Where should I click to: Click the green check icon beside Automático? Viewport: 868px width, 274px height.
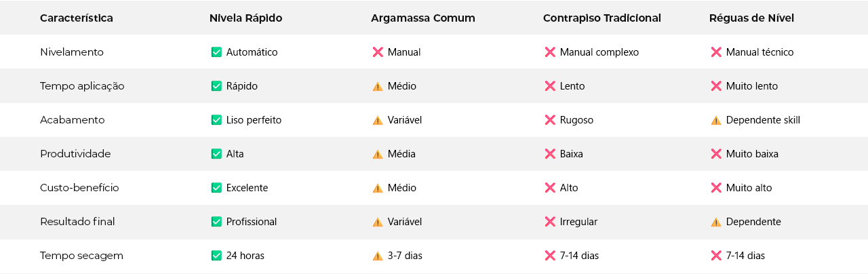point(216,52)
